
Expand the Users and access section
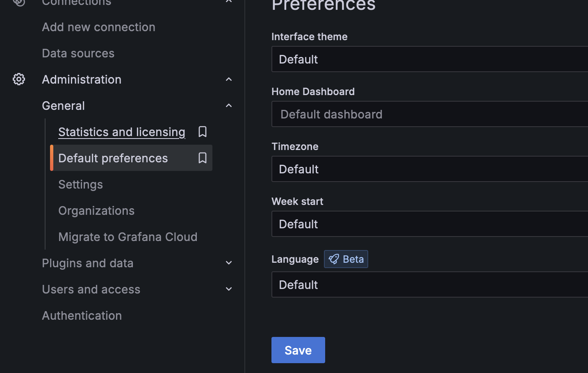228,289
